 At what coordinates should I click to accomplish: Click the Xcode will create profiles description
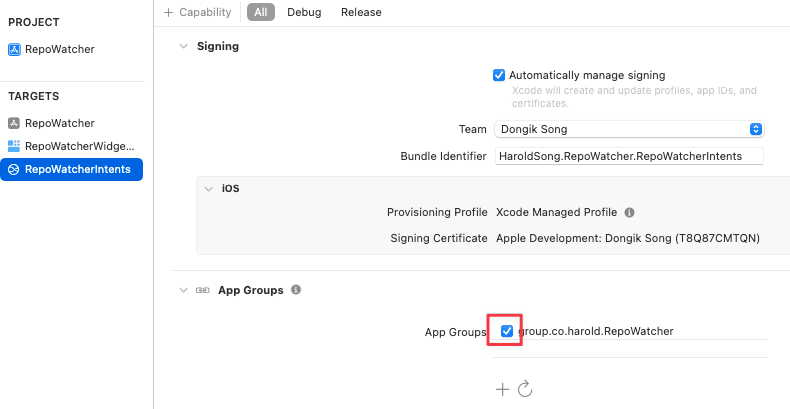(634, 97)
